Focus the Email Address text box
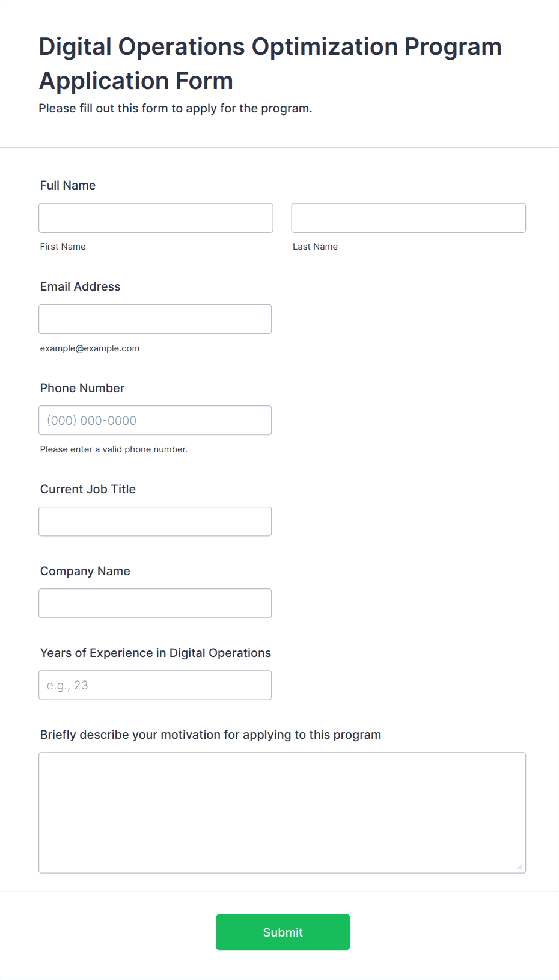The image size is (559, 980). click(155, 319)
